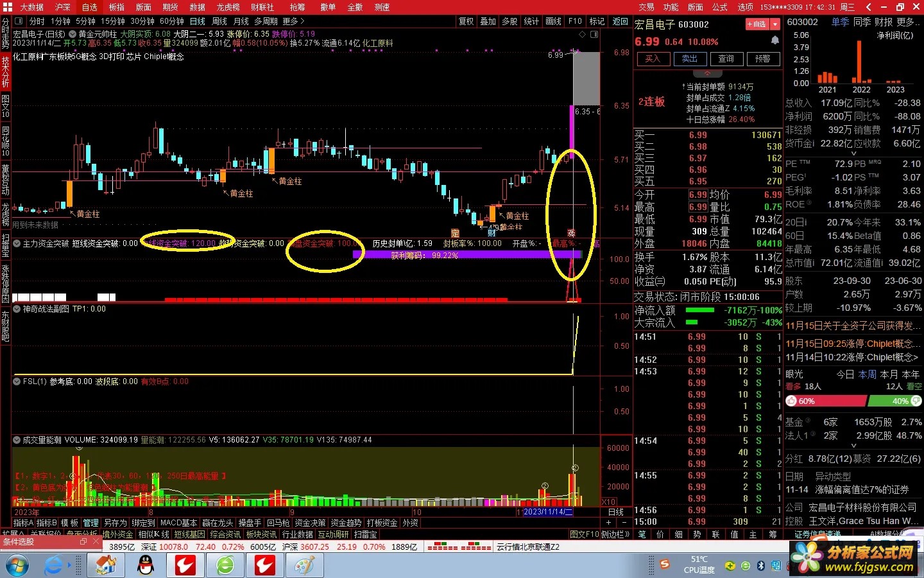Open the Paint palette taskbar icon
924x578 pixels.
304,565
